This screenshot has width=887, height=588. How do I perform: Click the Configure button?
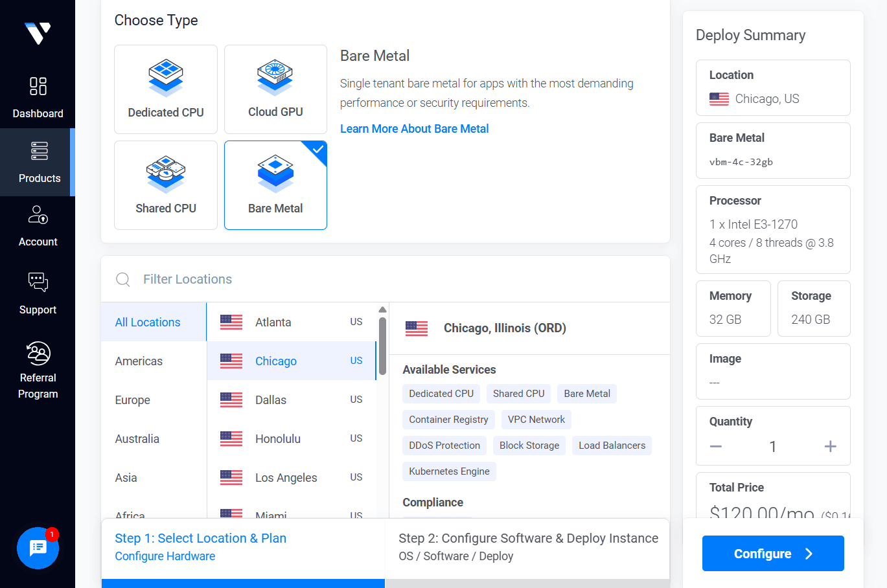tap(773, 554)
